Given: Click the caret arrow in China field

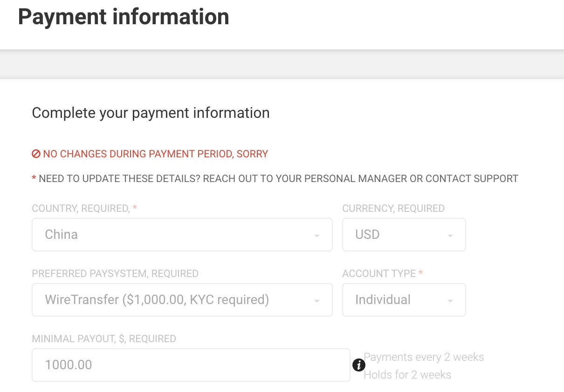Looking at the screenshot, I should [x=317, y=236].
